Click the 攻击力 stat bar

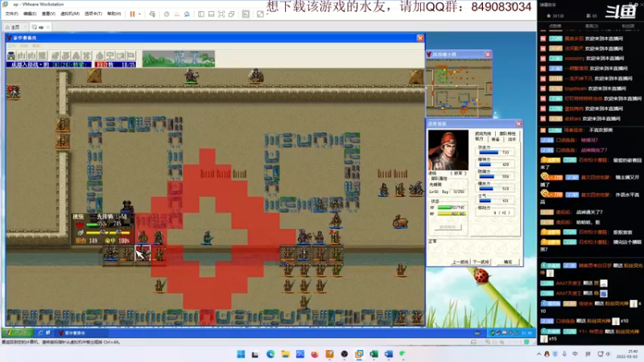pos(489,152)
